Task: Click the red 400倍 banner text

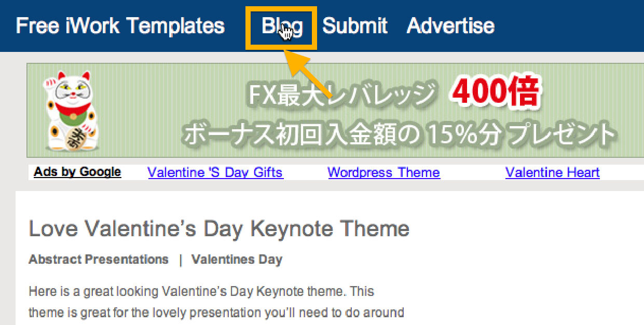Action: coord(496,93)
